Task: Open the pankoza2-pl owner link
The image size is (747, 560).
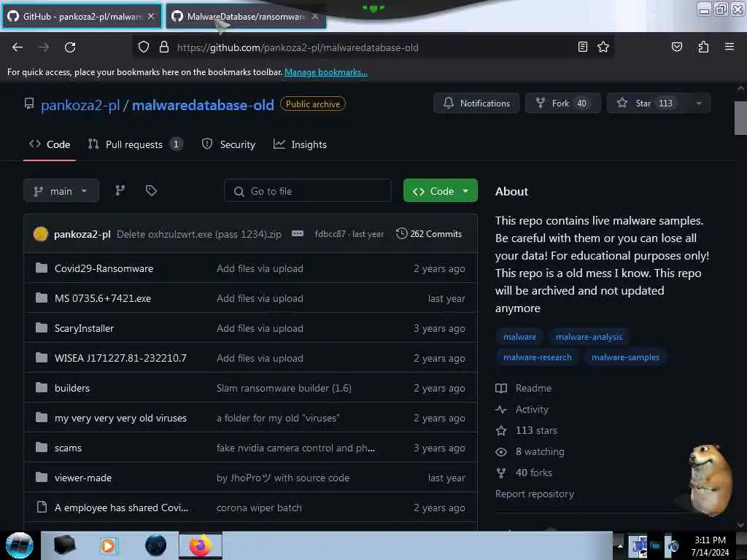Action: [80, 105]
